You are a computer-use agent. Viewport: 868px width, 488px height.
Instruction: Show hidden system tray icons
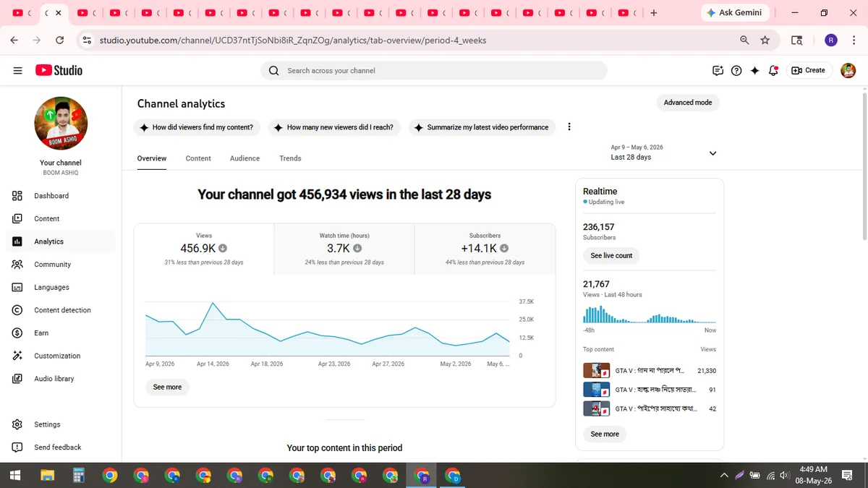pos(724,476)
